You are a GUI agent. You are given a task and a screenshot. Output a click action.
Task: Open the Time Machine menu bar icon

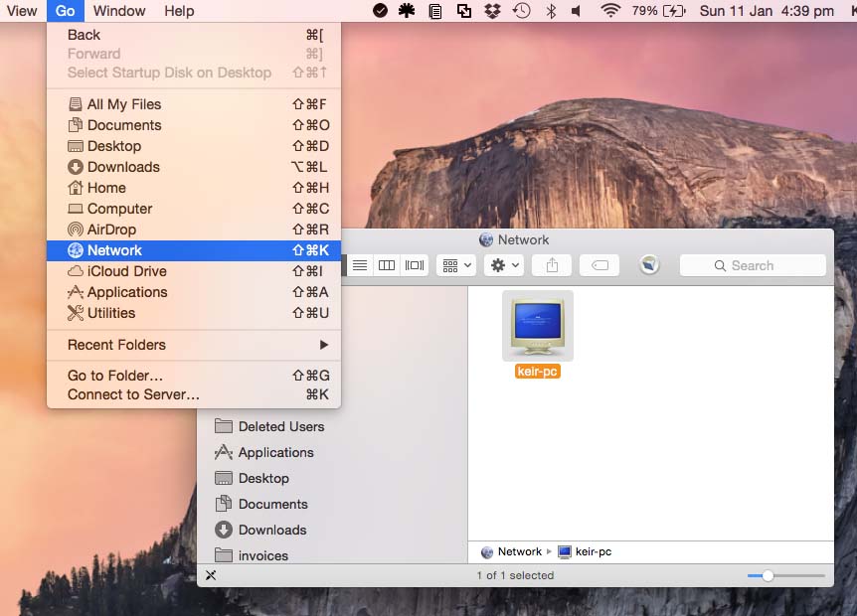tap(521, 11)
